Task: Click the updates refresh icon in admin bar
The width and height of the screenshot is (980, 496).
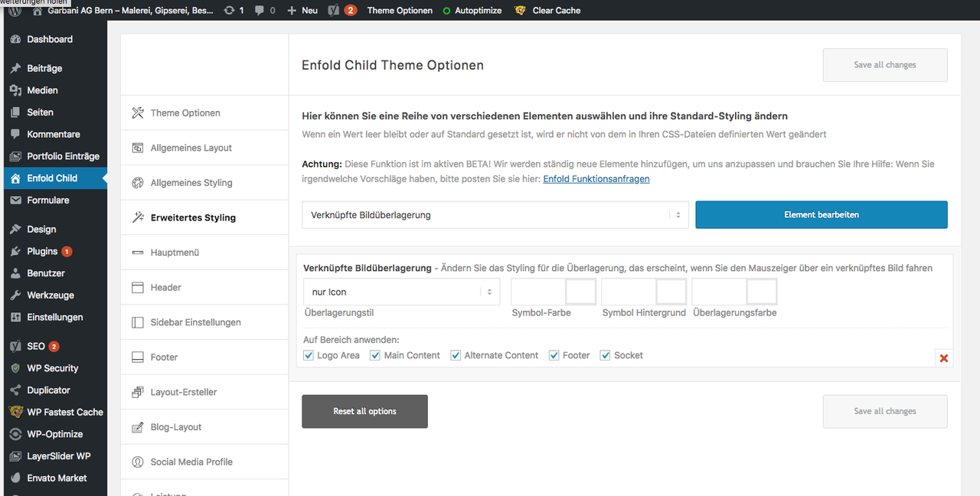Action: tap(229, 11)
